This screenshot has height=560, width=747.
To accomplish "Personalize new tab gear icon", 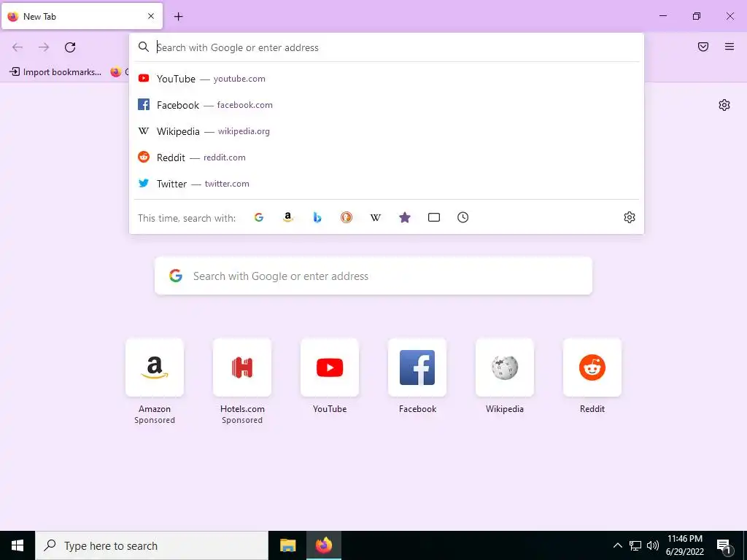I will click(724, 105).
